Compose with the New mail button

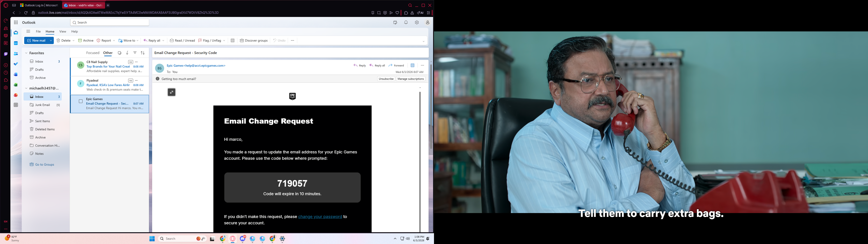pyautogui.click(x=36, y=40)
